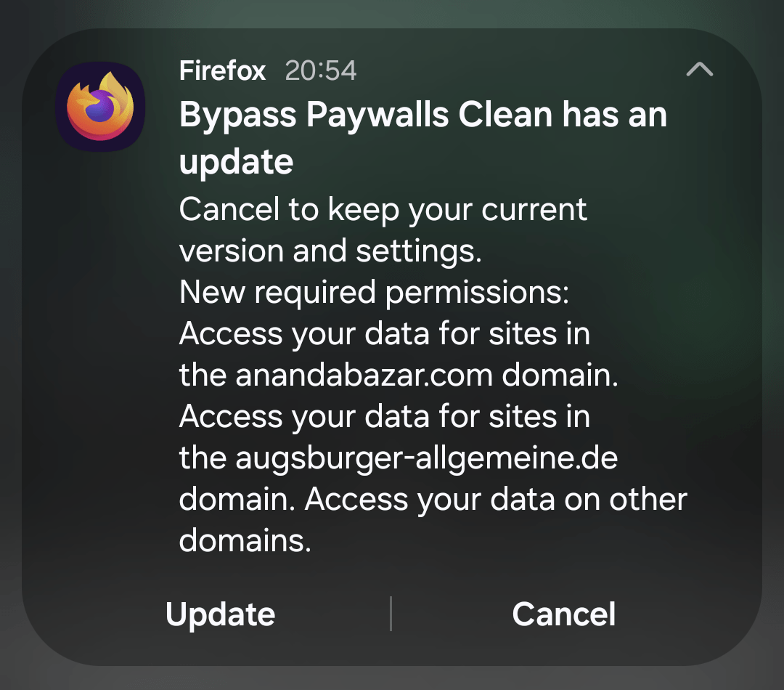Viewport: 784px width, 690px height.
Task: Click second Access your data for sites line
Action: click(385, 416)
